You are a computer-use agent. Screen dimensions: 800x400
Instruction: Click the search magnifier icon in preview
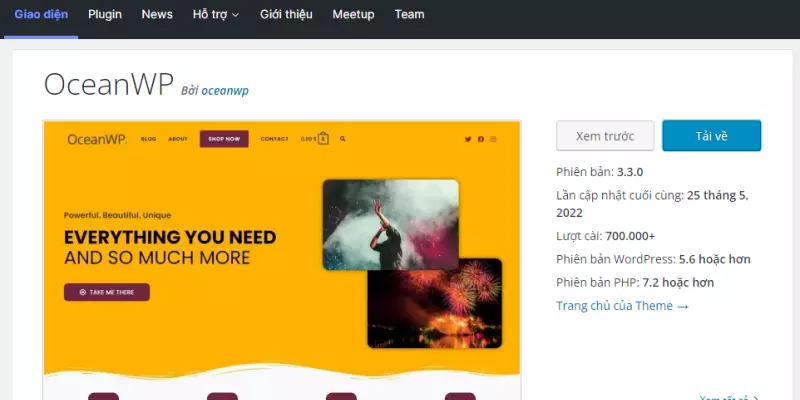pyautogui.click(x=342, y=139)
